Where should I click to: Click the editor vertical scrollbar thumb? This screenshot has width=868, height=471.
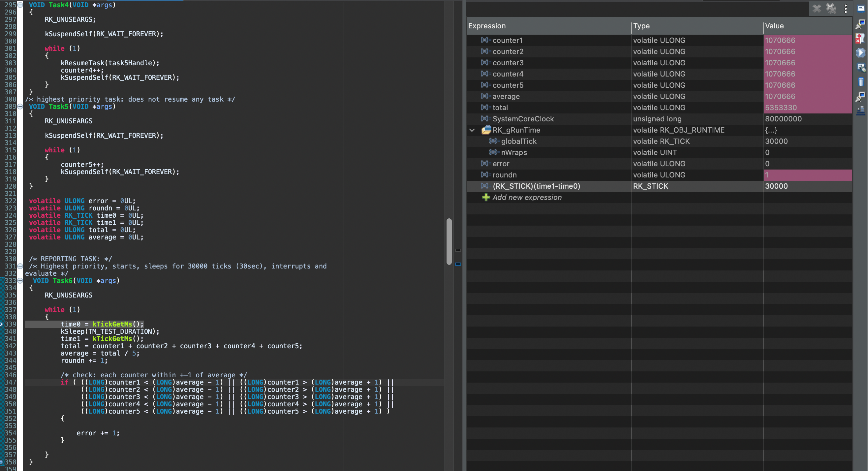click(x=449, y=241)
